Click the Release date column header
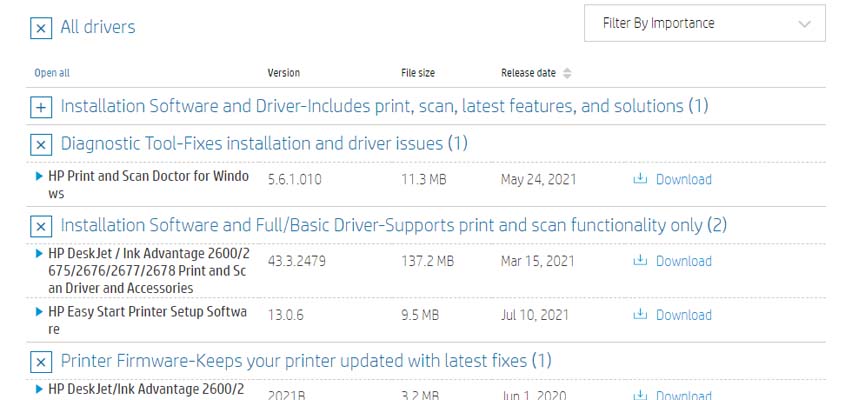Viewport: 850px width, 400px height. (528, 73)
